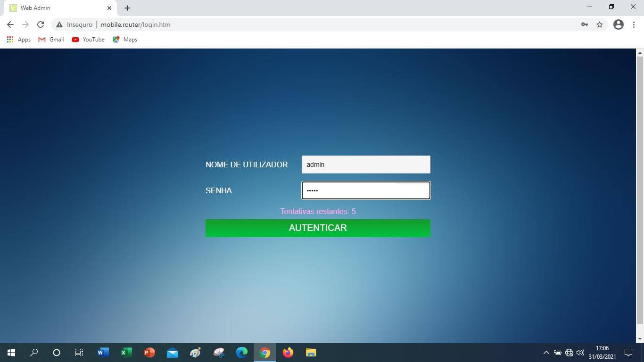
Task: Focus the NOME DE UTILIZADOR field
Action: [366, 165]
